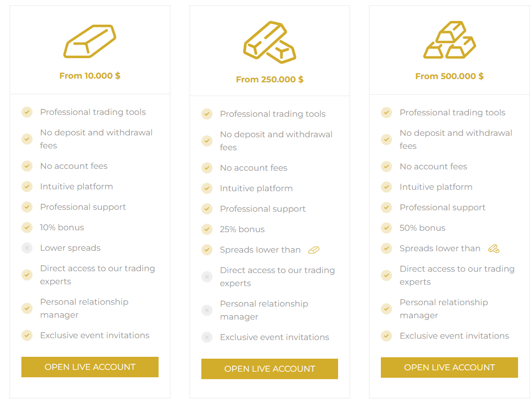532x401 pixels.
Task: Select the From 250.000 $ heading
Action: pyautogui.click(x=270, y=80)
